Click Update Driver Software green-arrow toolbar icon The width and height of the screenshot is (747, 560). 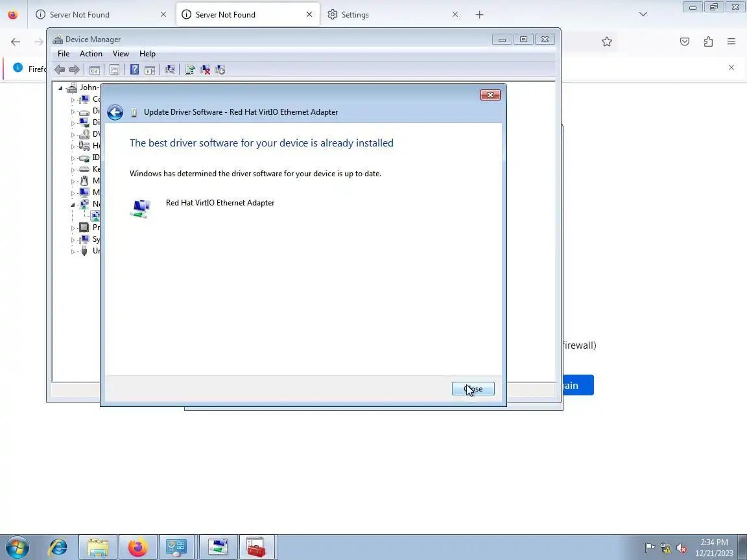(x=189, y=70)
